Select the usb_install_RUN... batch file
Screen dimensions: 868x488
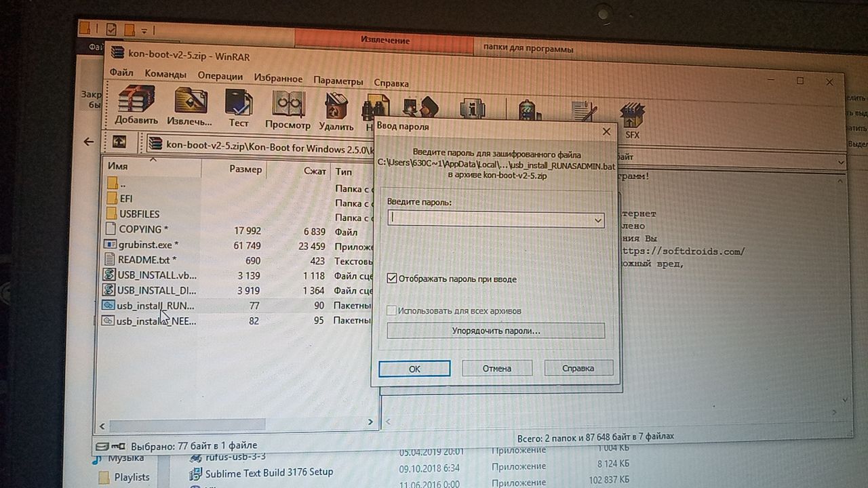click(148, 306)
